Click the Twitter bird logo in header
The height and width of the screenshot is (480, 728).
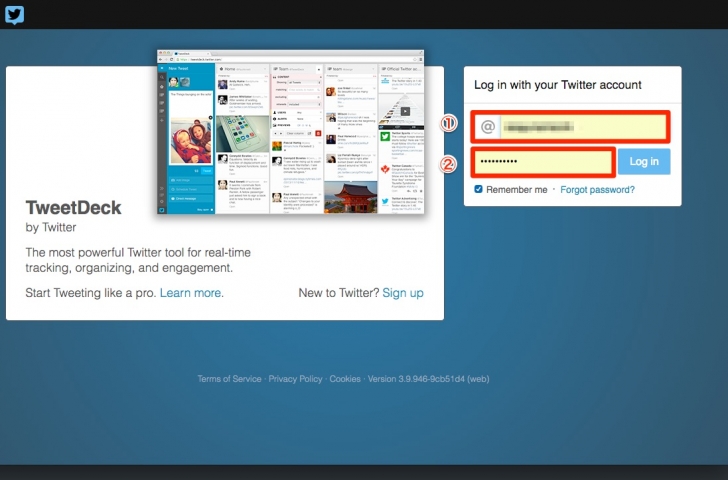pyautogui.click(x=14, y=14)
